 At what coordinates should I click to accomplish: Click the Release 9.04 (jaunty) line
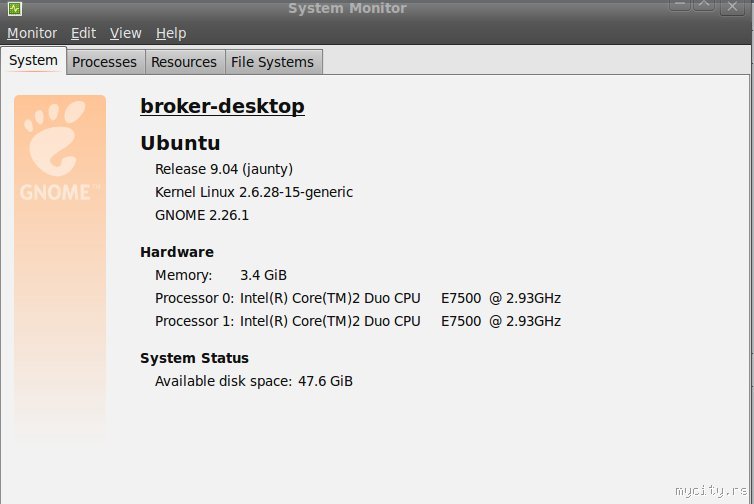tap(224, 169)
